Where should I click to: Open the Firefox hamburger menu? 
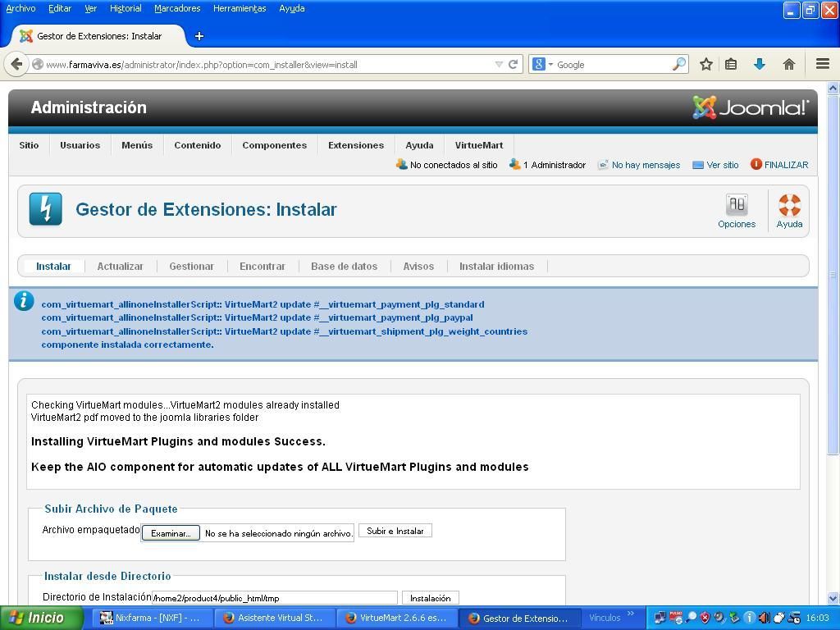[822, 64]
